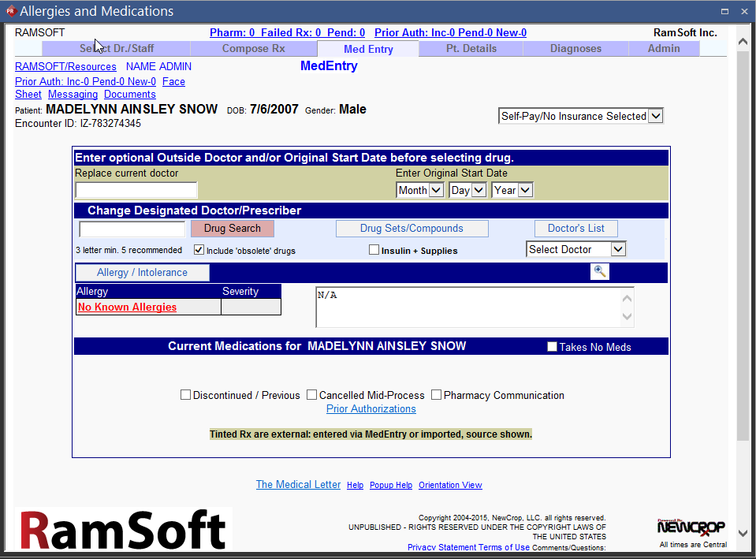This screenshot has height=559, width=756.
Task: Tick the Discontinued / Previous checkbox
Action: tap(186, 395)
